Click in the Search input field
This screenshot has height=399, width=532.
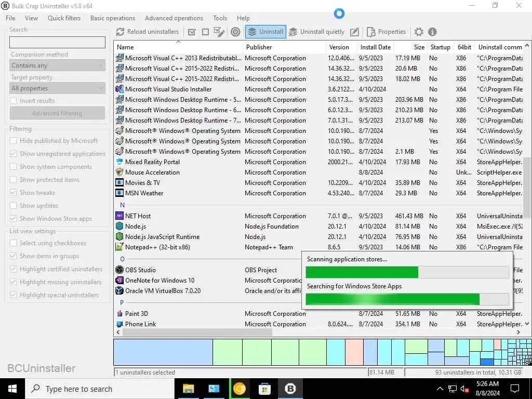click(x=57, y=43)
